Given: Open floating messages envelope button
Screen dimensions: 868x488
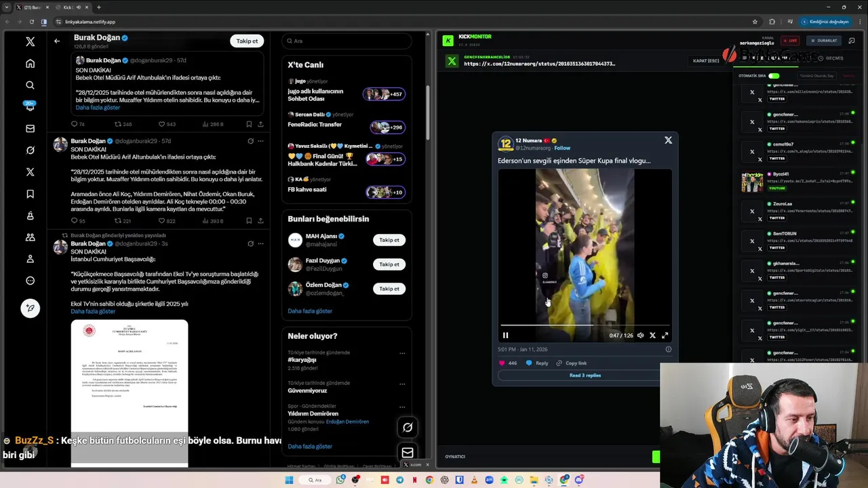Looking at the screenshot, I should coord(408,453).
